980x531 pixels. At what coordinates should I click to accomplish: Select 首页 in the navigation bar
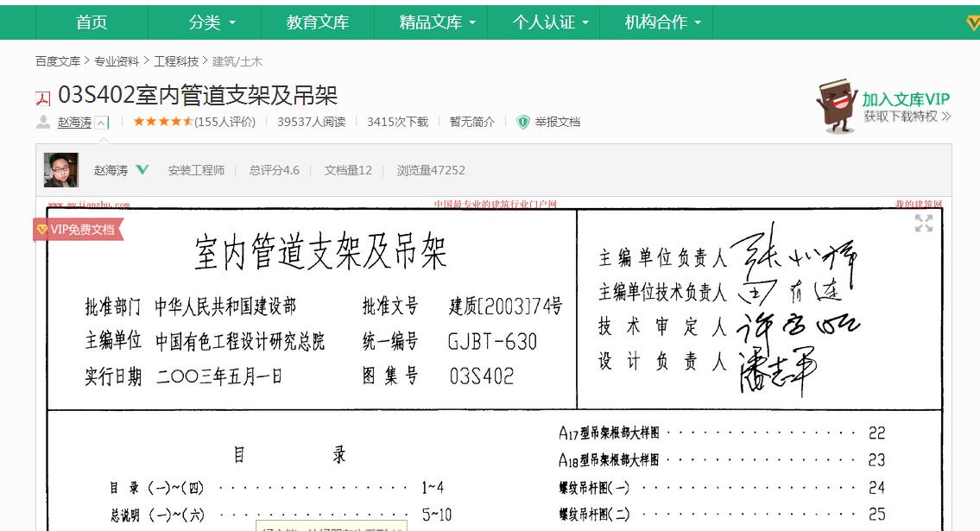tap(90, 22)
